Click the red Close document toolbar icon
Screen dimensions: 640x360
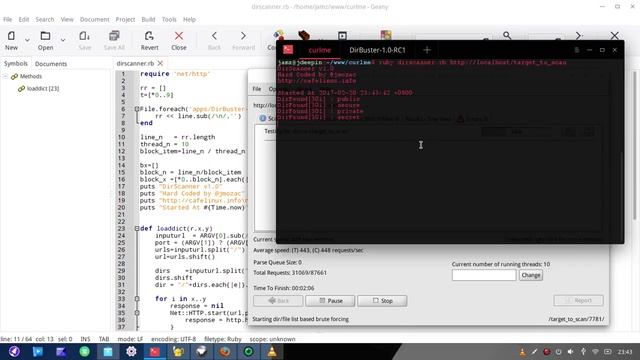(x=179, y=36)
